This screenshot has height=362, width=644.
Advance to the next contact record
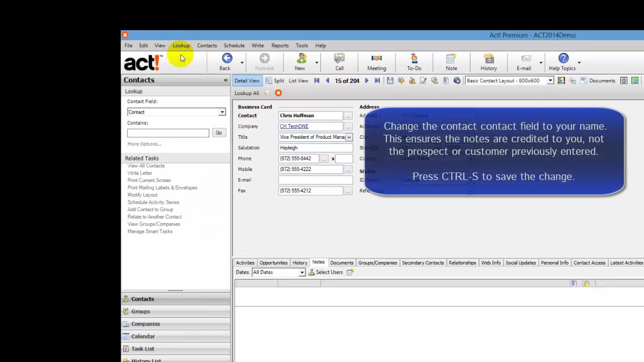point(367,80)
